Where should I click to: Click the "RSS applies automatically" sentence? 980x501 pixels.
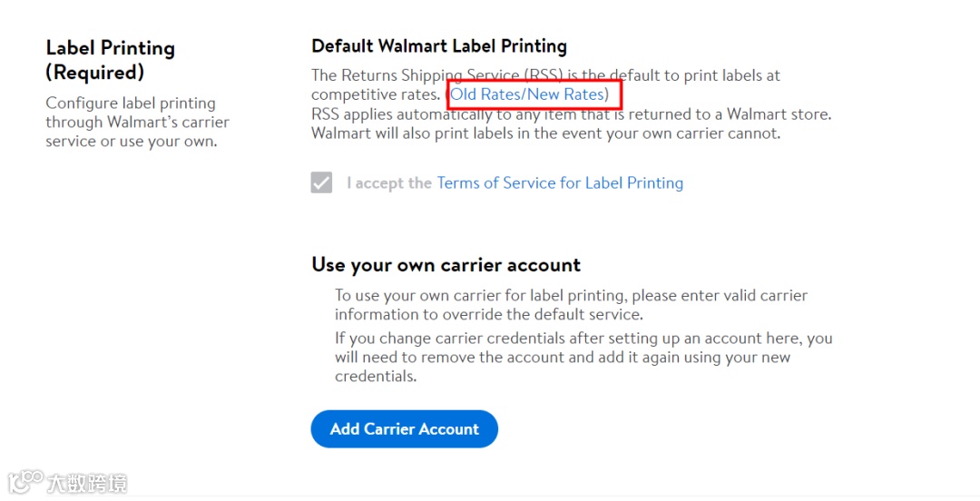(x=571, y=114)
